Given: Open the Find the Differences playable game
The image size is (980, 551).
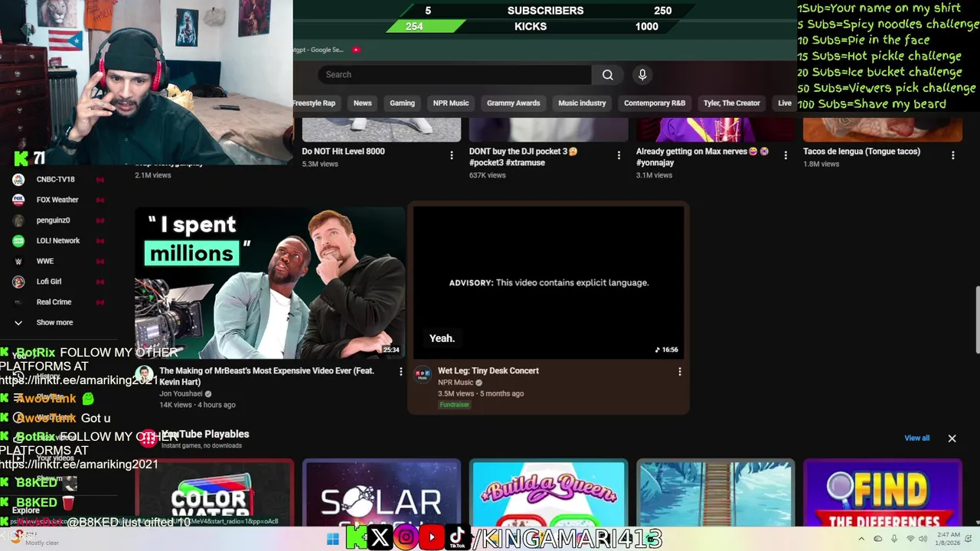Looking at the screenshot, I should pos(883,493).
